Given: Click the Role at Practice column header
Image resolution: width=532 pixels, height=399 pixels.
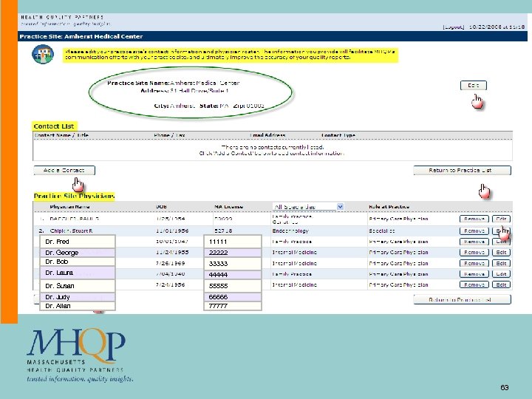Looking at the screenshot, I should point(389,207).
